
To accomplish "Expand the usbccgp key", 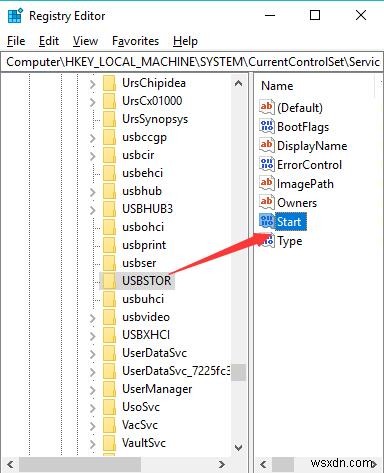I will click(93, 138).
